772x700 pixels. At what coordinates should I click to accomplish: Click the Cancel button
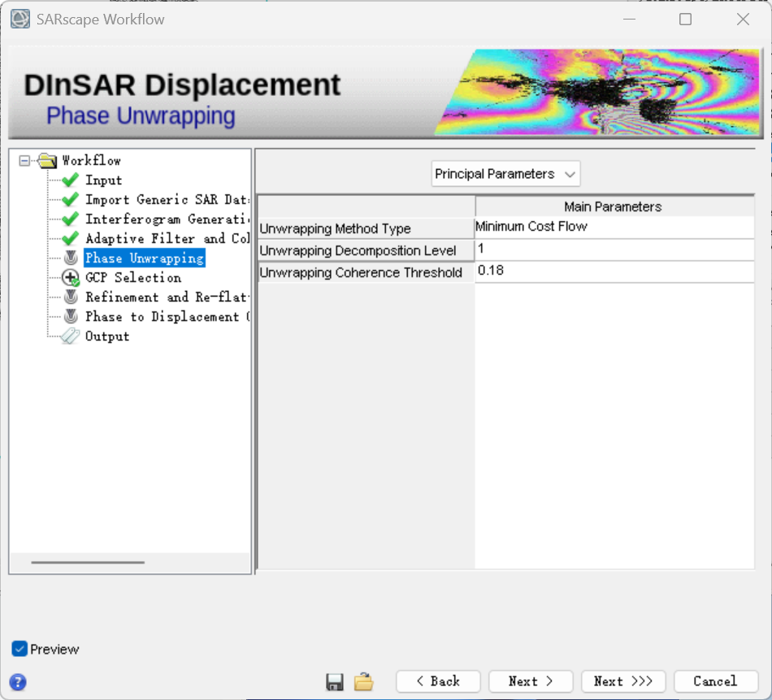coord(716,681)
